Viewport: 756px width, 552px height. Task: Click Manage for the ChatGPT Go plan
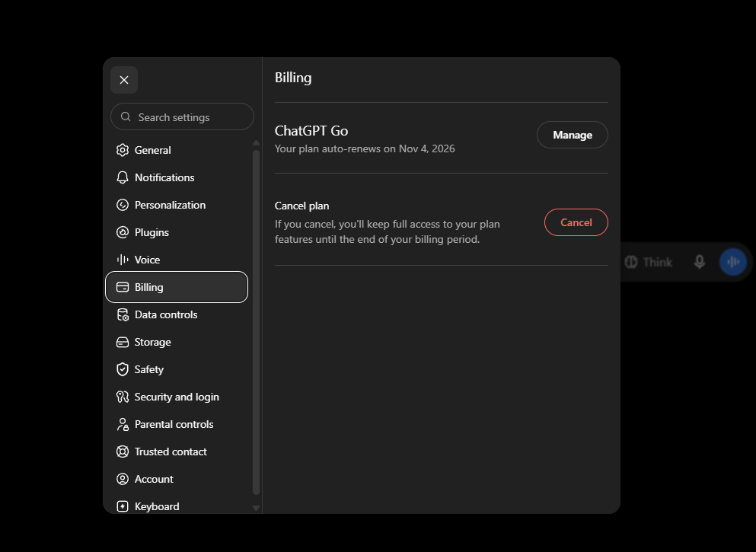573,135
